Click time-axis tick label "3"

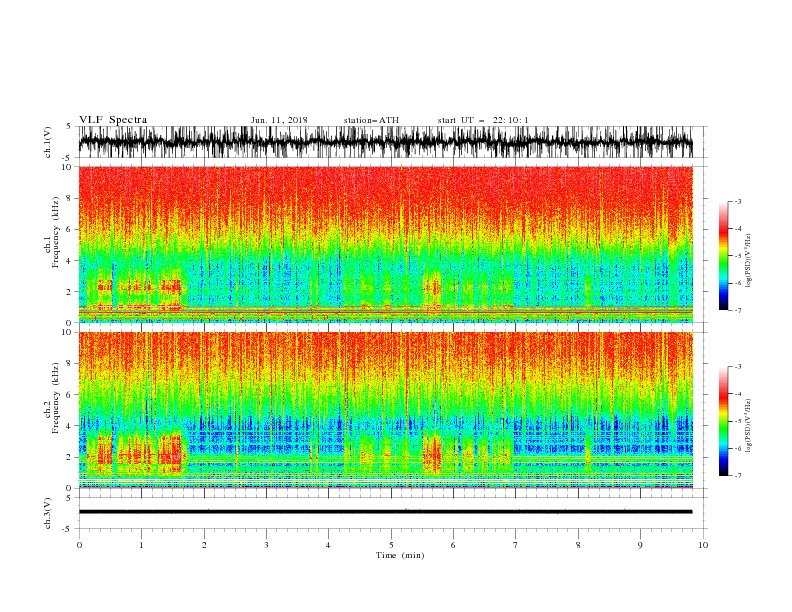click(x=266, y=545)
